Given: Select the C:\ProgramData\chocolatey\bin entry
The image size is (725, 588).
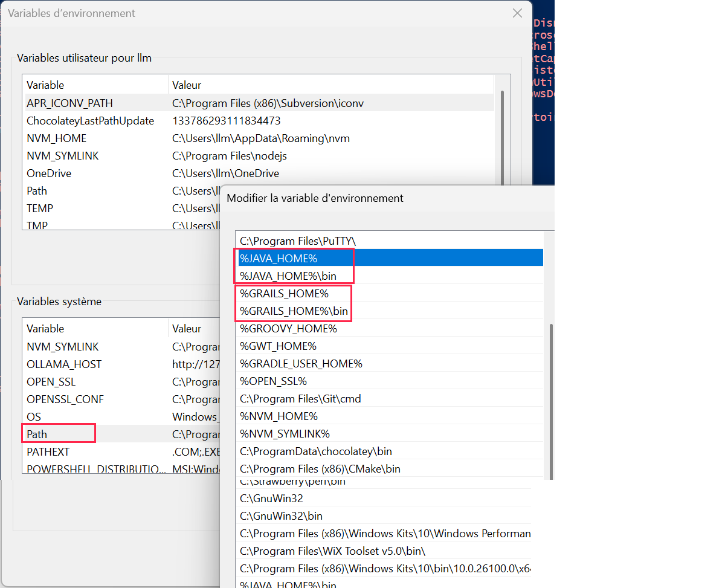Looking at the screenshot, I should 315,451.
